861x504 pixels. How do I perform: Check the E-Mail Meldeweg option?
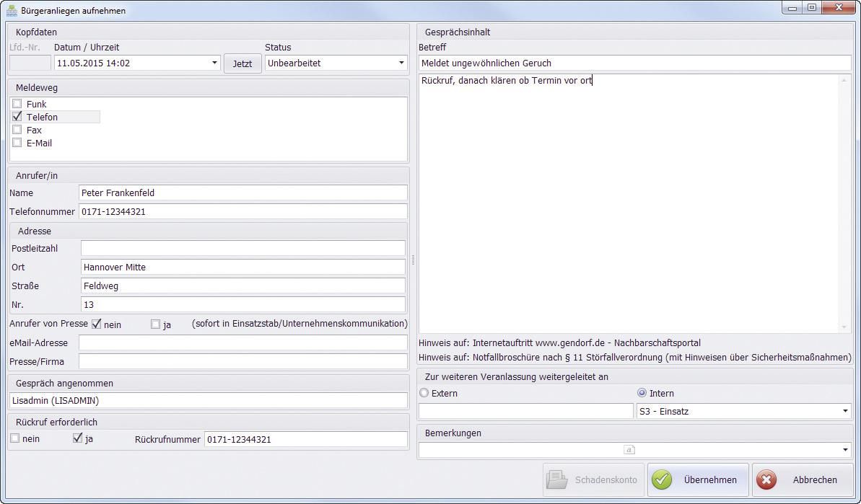17,143
